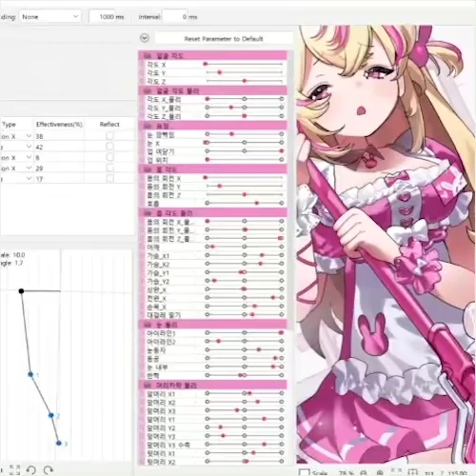Screen dimensions: 476x476
Task: Select pendulum node 1 in the graph
Action: tap(30, 374)
